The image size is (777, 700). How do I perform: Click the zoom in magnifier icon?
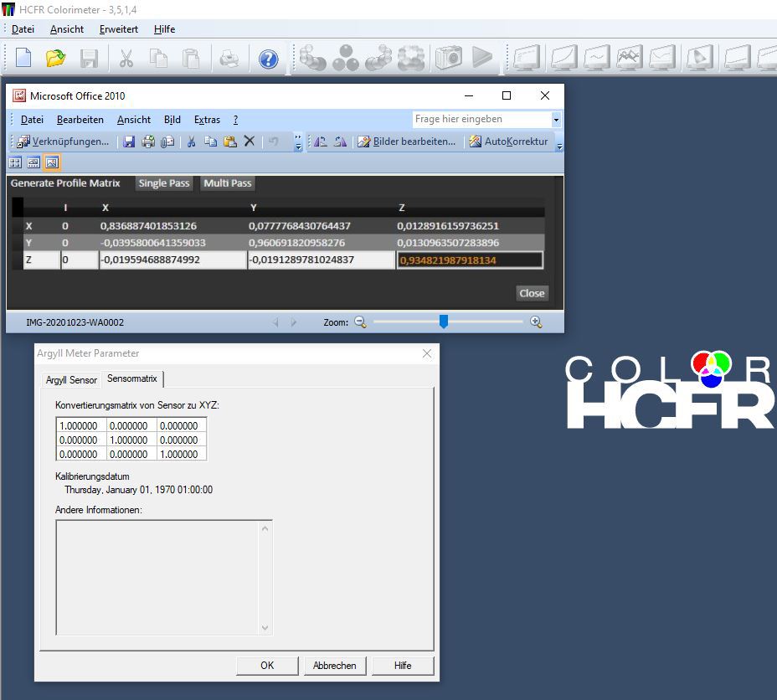[x=536, y=322]
